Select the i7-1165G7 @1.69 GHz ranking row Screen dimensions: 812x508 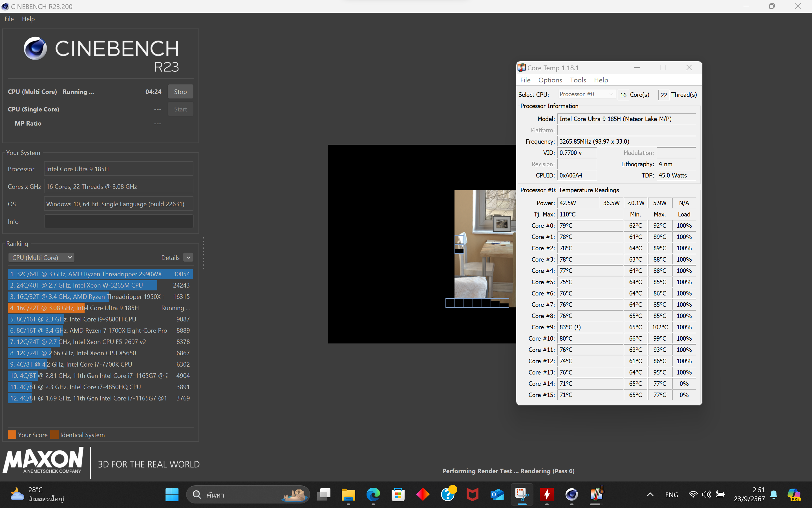100,398
